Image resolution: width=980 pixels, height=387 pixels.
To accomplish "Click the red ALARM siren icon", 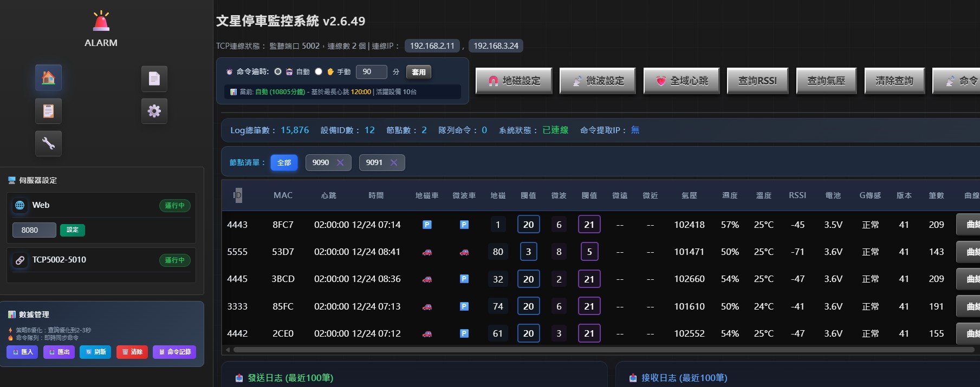I will [101, 22].
